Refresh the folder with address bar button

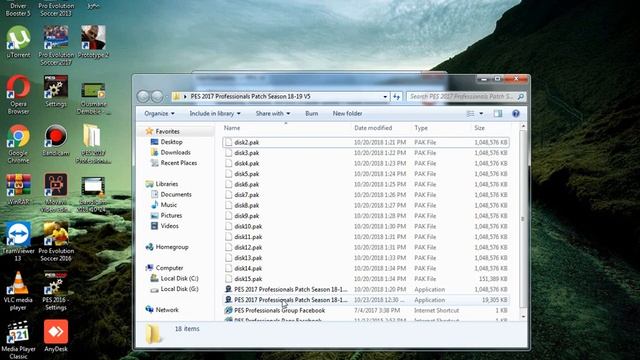[396, 96]
